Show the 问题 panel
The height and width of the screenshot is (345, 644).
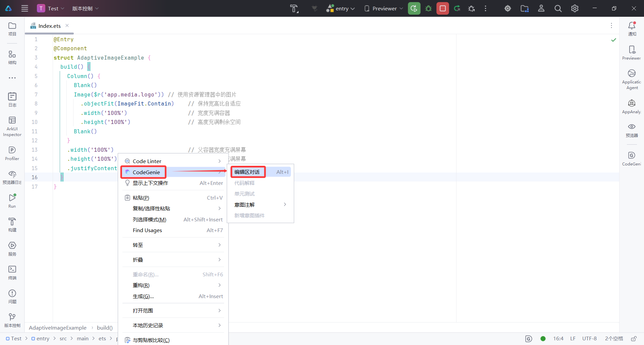click(12, 297)
